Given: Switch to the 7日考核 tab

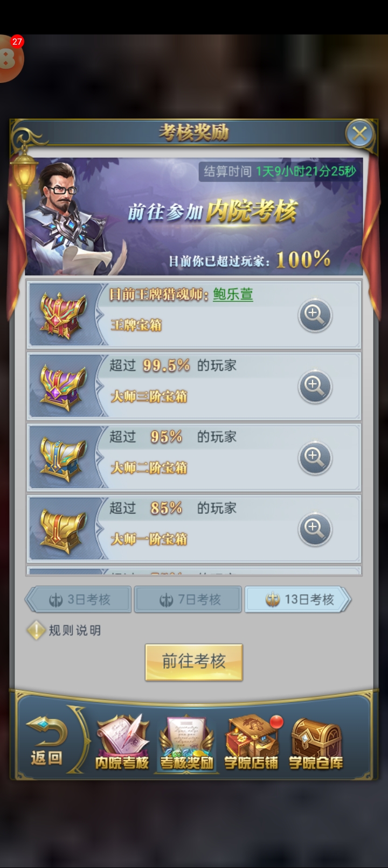Looking at the screenshot, I should pos(188,599).
